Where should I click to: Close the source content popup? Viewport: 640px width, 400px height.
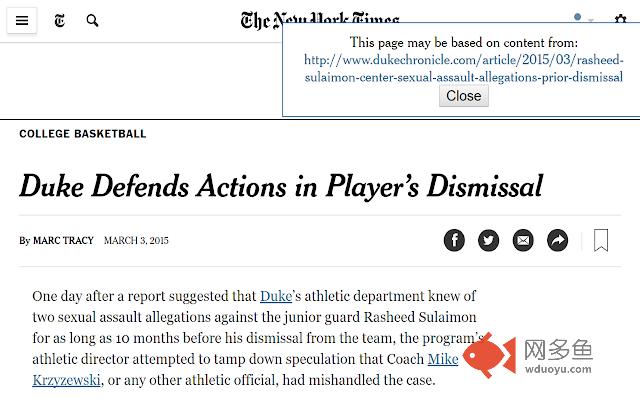464,96
